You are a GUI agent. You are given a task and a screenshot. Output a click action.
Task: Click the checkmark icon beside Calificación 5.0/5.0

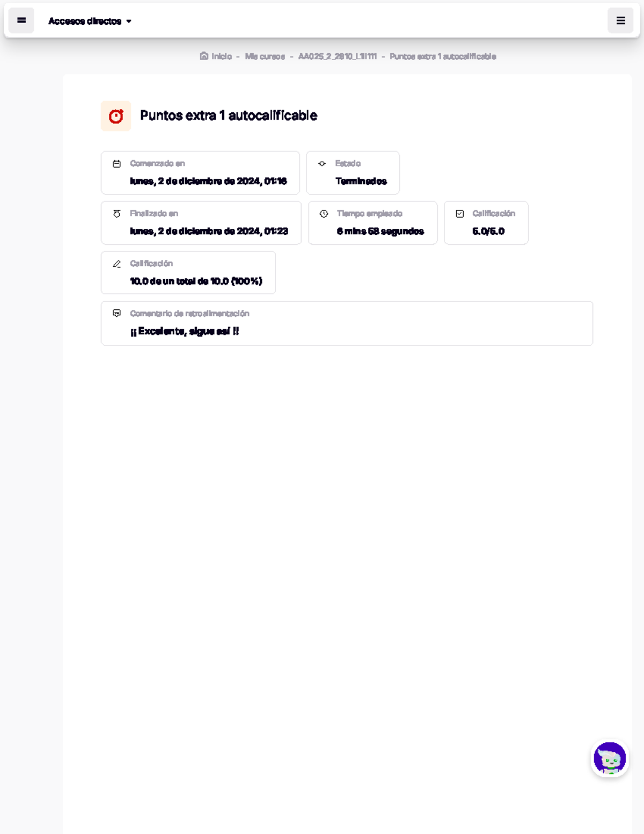tap(460, 214)
